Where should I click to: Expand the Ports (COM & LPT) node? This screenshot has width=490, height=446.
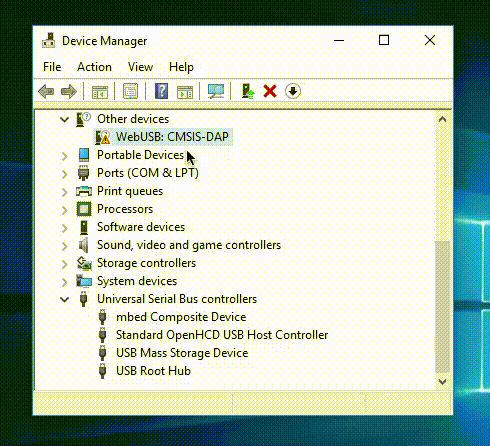pos(64,173)
